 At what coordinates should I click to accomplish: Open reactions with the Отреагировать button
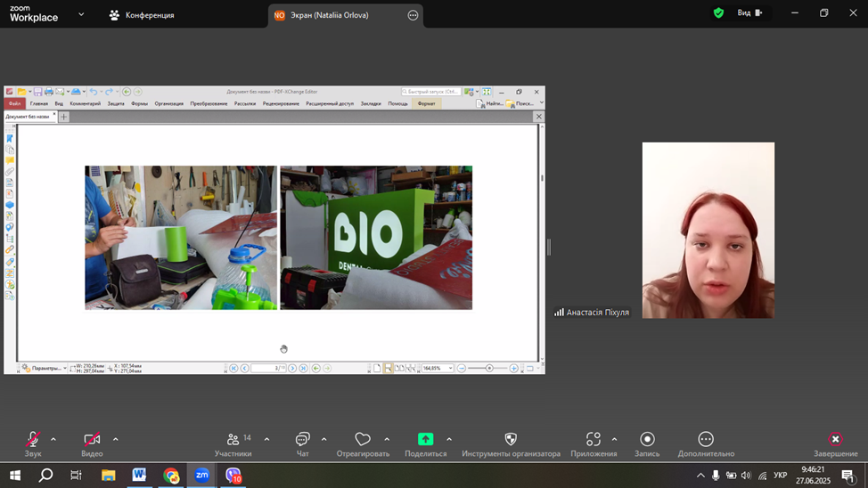[x=363, y=444]
